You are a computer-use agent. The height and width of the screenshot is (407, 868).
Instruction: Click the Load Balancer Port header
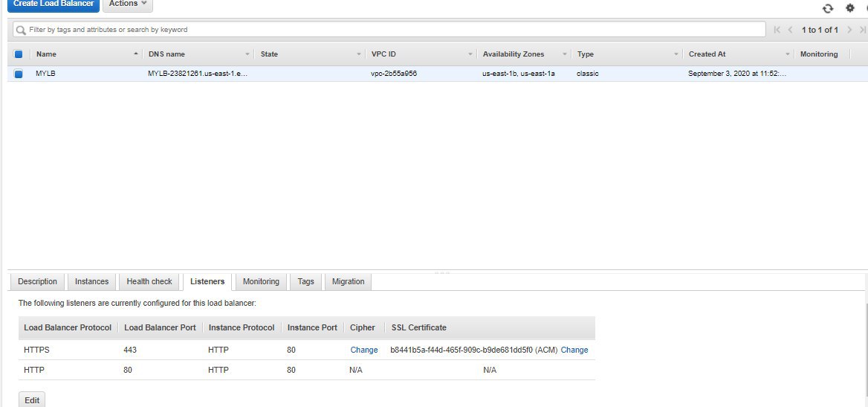click(160, 327)
